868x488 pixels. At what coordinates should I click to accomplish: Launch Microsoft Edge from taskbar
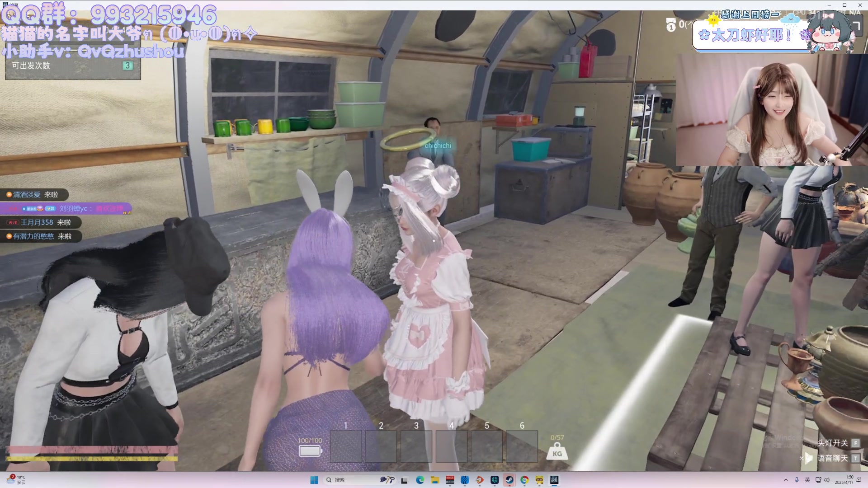[420, 480]
